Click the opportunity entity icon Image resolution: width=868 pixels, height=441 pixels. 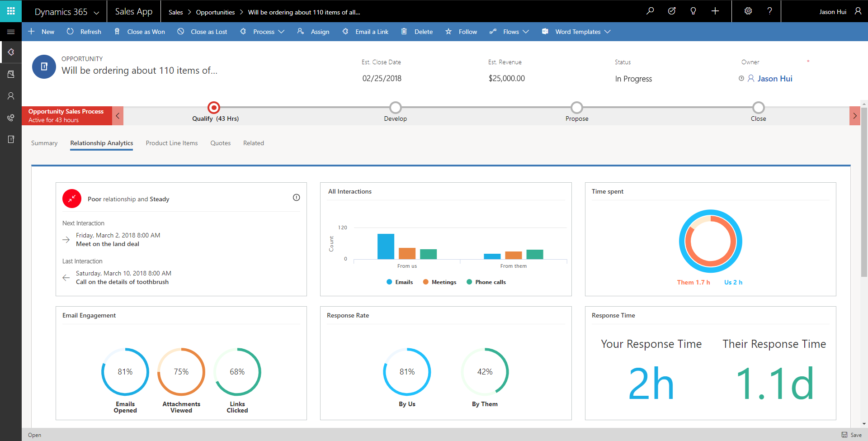(x=44, y=67)
